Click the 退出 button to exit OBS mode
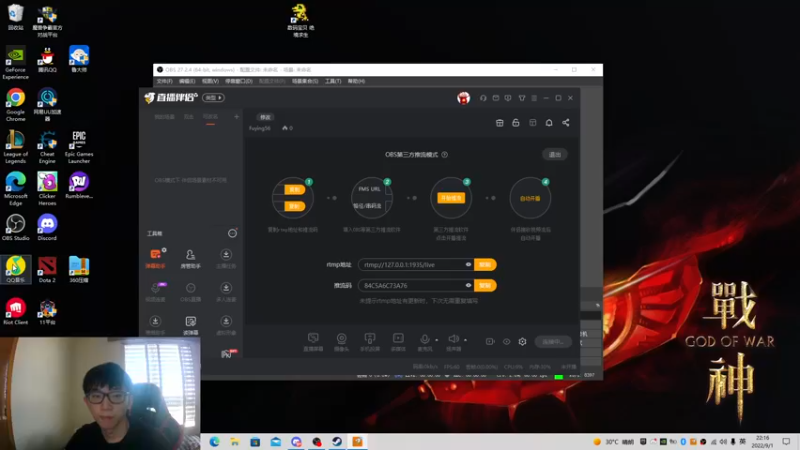800x450 pixels. [x=555, y=155]
